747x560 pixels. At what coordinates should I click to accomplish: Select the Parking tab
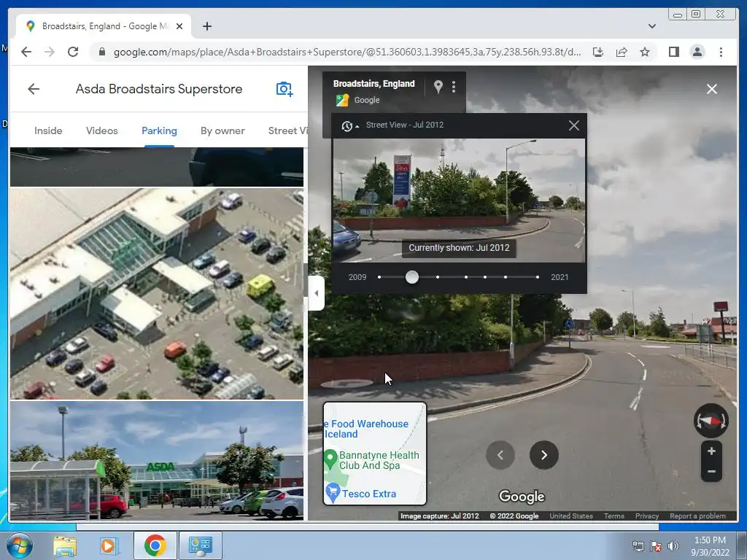[159, 131]
